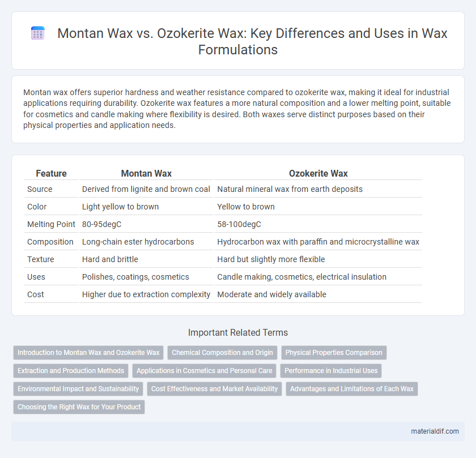
Task: Click the Melting Point row label
Action: [51, 224]
